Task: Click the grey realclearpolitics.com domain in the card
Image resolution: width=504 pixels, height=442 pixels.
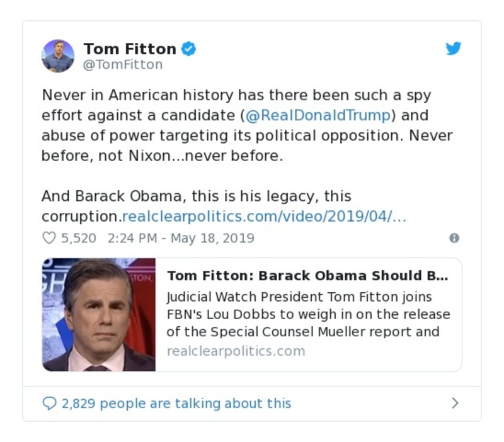Action: point(236,351)
